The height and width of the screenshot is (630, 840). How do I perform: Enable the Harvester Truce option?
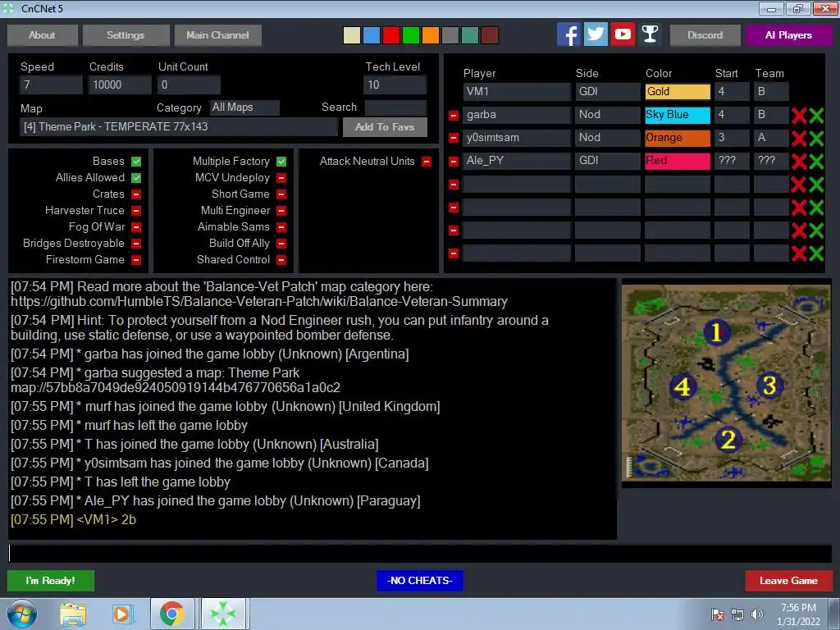(136, 211)
